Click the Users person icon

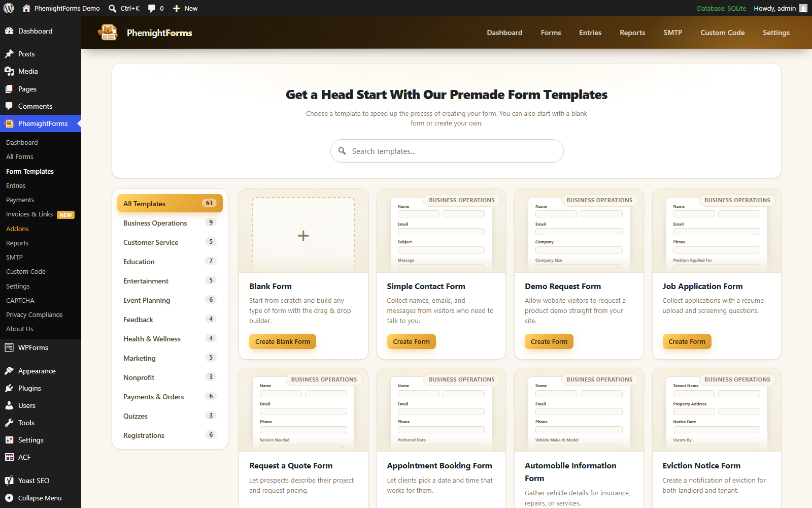coord(9,405)
